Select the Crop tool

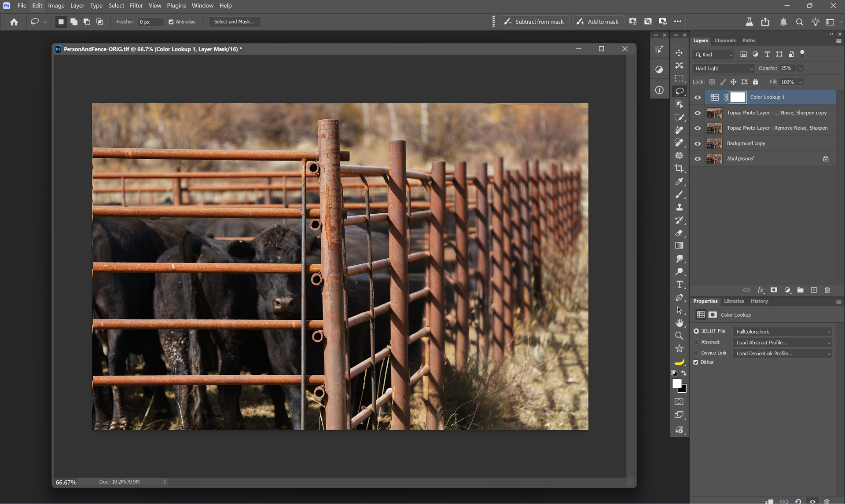pos(679,168)
